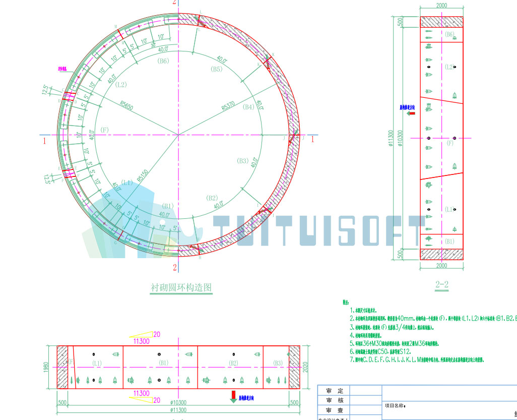Click the 审查 cell in title block
517x420 pixels.
pos(335,410)
